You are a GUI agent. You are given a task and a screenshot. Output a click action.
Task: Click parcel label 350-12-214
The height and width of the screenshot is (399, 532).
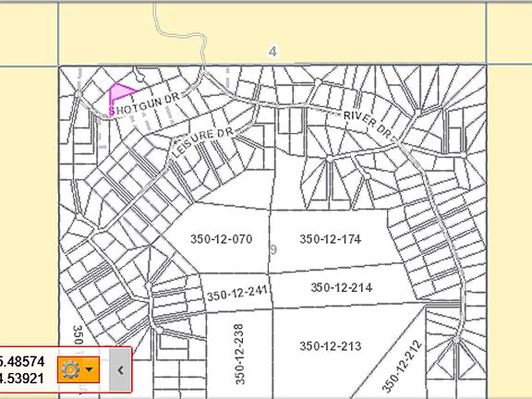(x=342, y=287)
